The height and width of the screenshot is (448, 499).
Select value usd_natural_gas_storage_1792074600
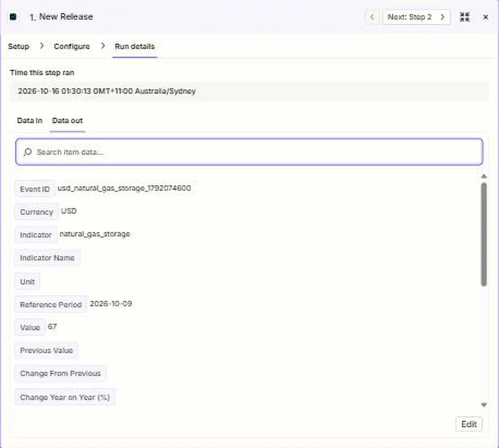coord(124,188)
